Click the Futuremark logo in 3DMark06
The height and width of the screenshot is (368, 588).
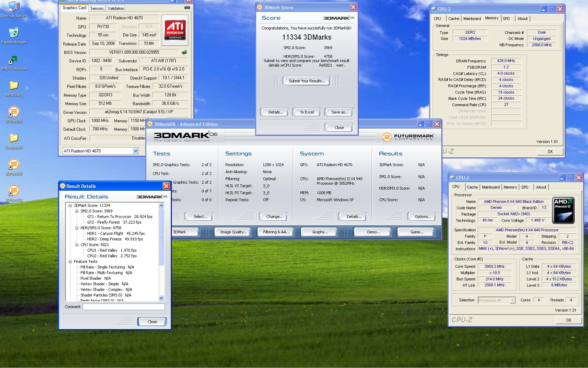click(x=408, y=137)
